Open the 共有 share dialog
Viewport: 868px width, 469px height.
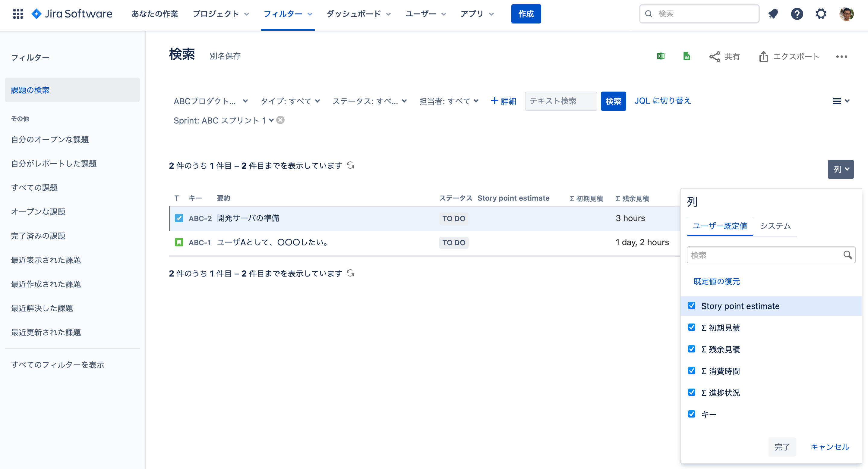click(724, 57)
